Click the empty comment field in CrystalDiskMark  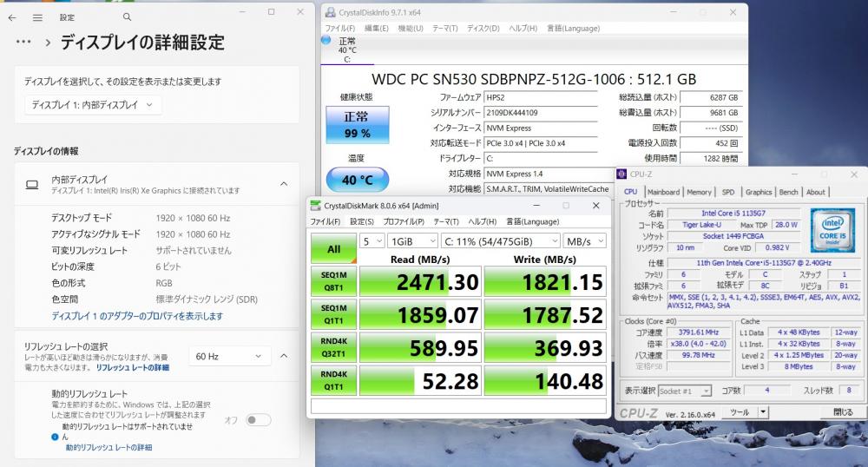pos(458,406)
